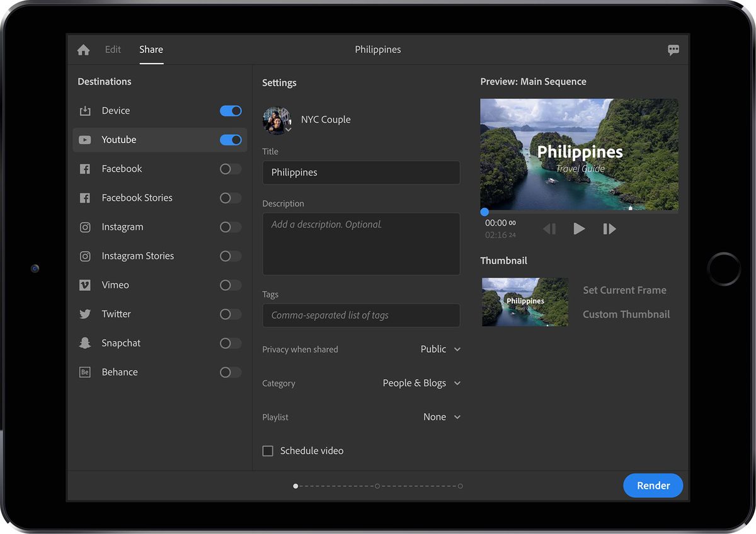Open the comments icon at top right
Viewport: 756px width, 534px height.
(673, 49)
